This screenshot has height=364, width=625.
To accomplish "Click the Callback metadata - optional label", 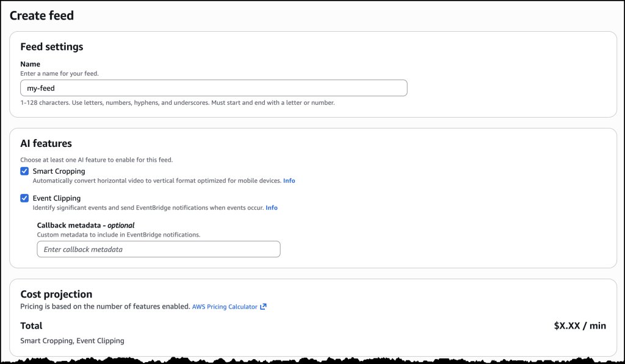I will [x=85, y=224].
